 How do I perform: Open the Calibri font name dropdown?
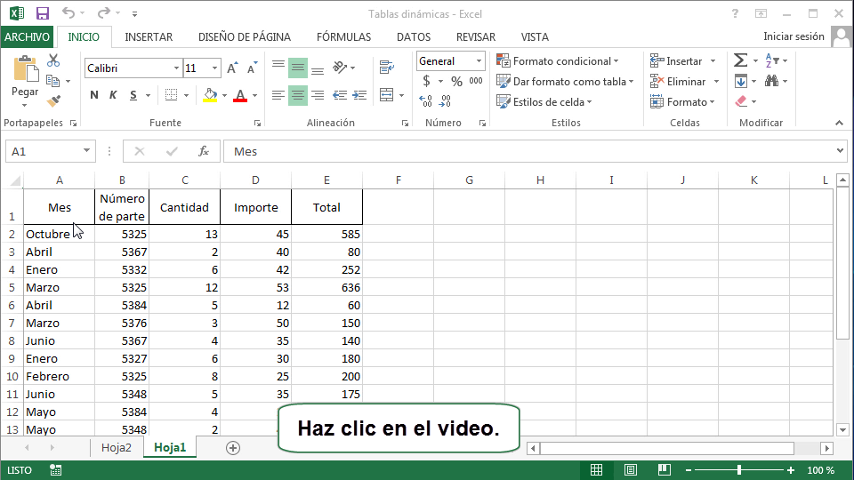click(176, 68)
